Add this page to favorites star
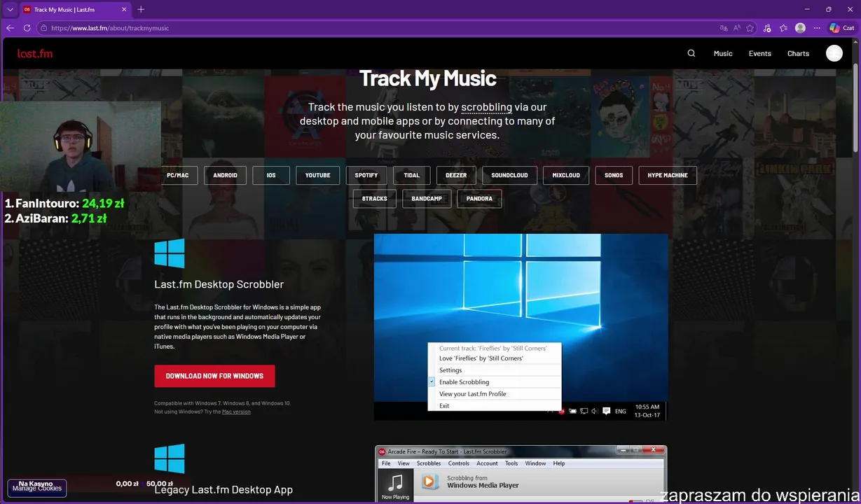This screenshot has height=504, width=861. coord(750,28)
